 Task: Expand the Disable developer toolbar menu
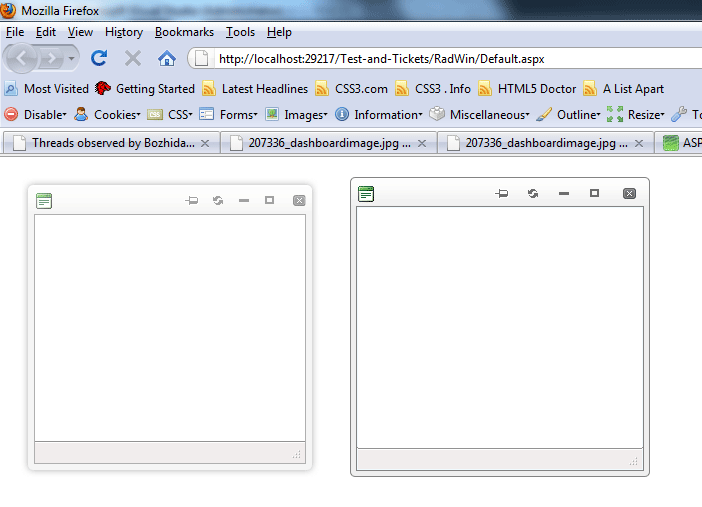[36, 115]
